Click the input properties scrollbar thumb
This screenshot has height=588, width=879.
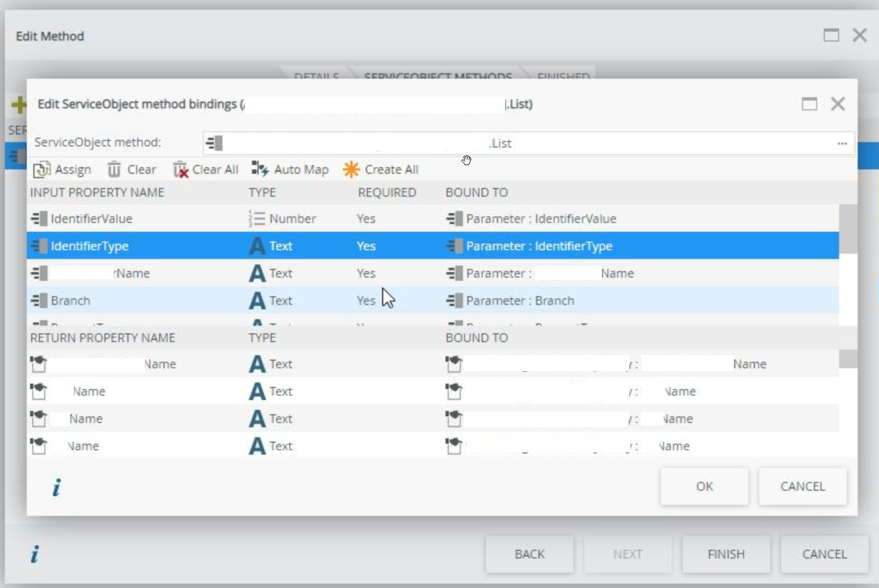pos(848,228)
